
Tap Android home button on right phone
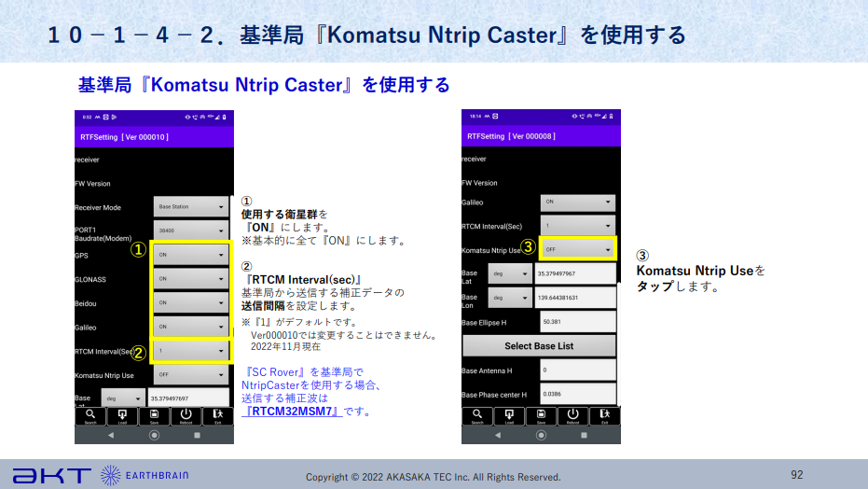point(542,435)
